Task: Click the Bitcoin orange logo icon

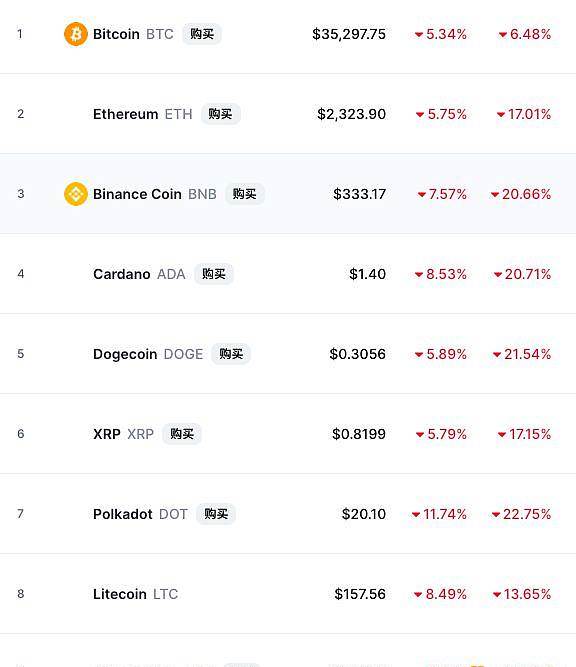Action: [x=76, y=34]
